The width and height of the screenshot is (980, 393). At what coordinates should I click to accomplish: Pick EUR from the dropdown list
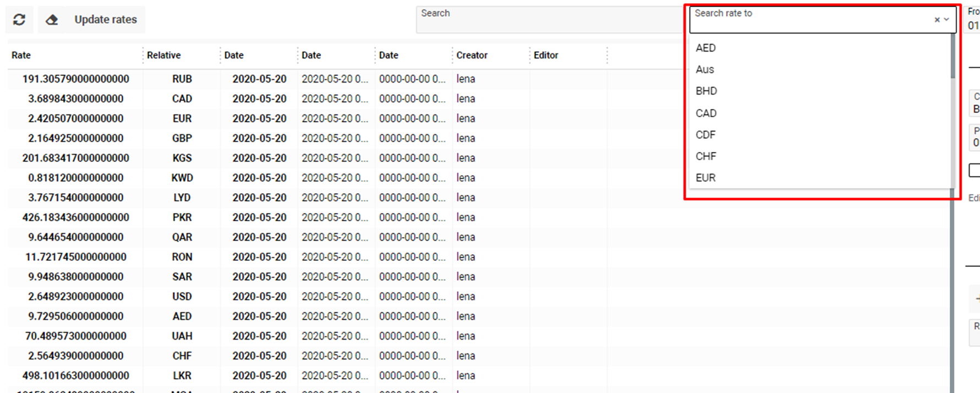pos(705,178)
